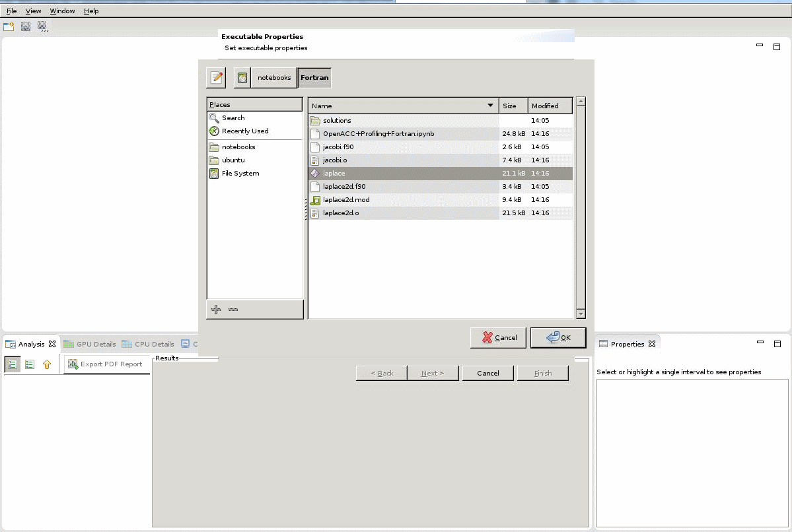
Task: Open the notebooks bookmark in Places
Action: click(x=238, y=147)
